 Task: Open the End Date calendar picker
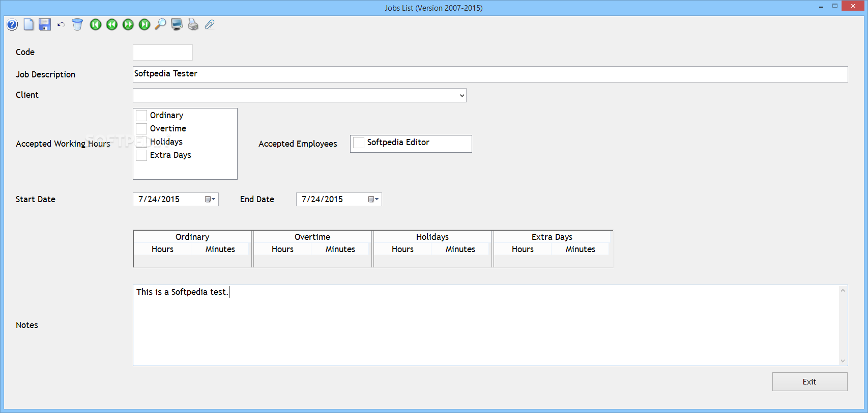(x=373, y=199)
